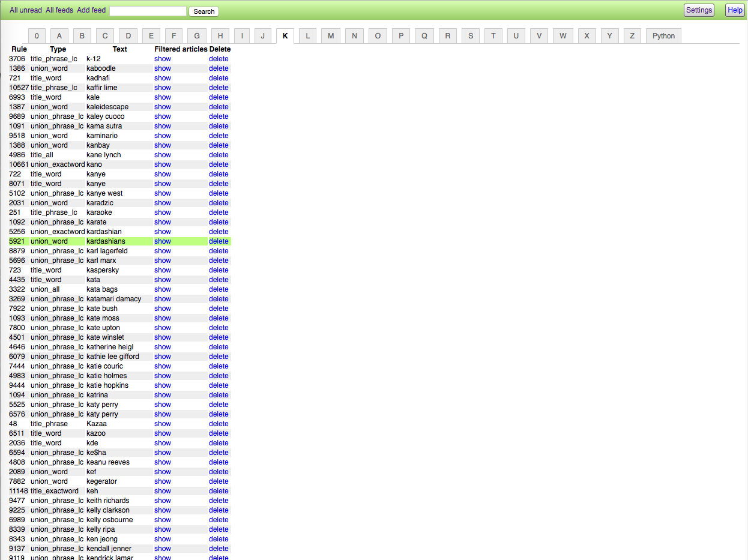748x560 pixels.
Task: Switch to the E tab
Action: (x=151, y=36)
